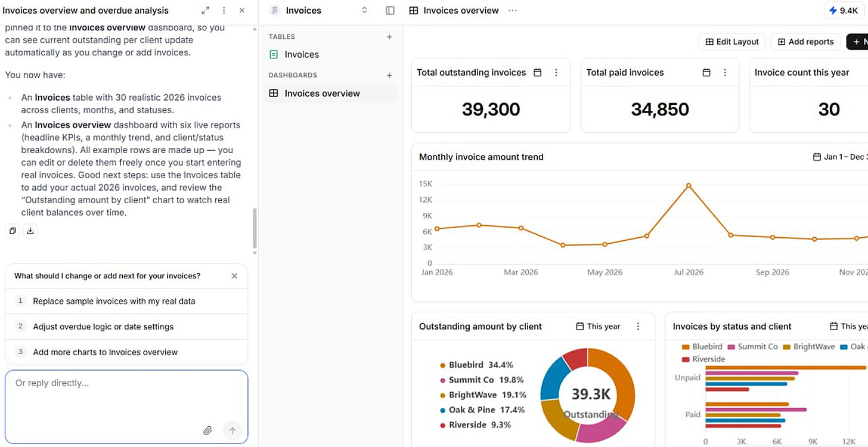This screenshot has height=447, width=868.
Task: Click the chat panel scrollbar
Action: point(255,228)
